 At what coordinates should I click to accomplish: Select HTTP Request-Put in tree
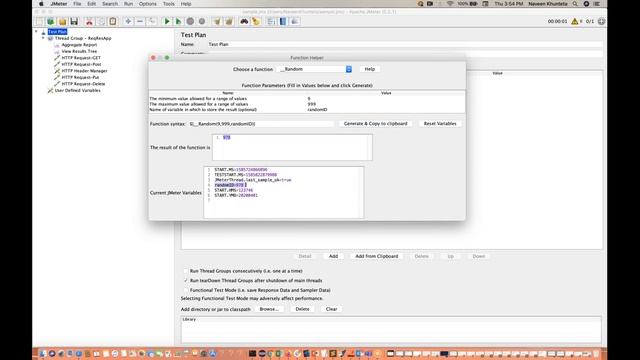pyautogui.click(x=80, y=77)
